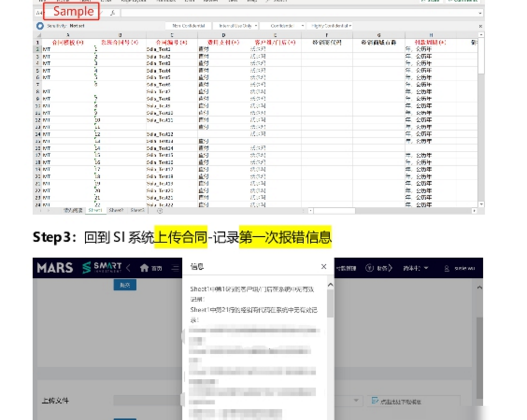Expand the Excel formula bar
Viewport: 527px width, 420px height.
click(480, 13)
